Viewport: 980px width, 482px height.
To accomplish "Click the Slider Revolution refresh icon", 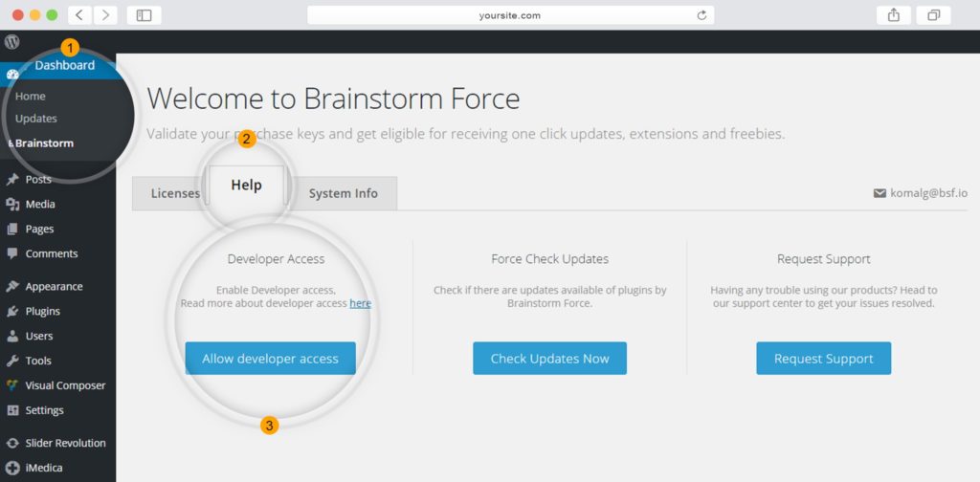I will tap(12, 444).
